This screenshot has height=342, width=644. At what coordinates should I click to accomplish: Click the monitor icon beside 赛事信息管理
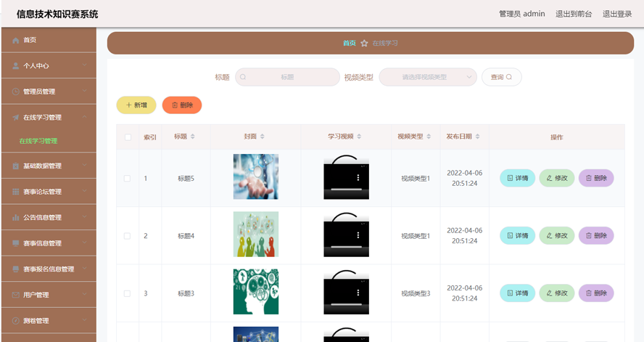[x=16, y=243]
